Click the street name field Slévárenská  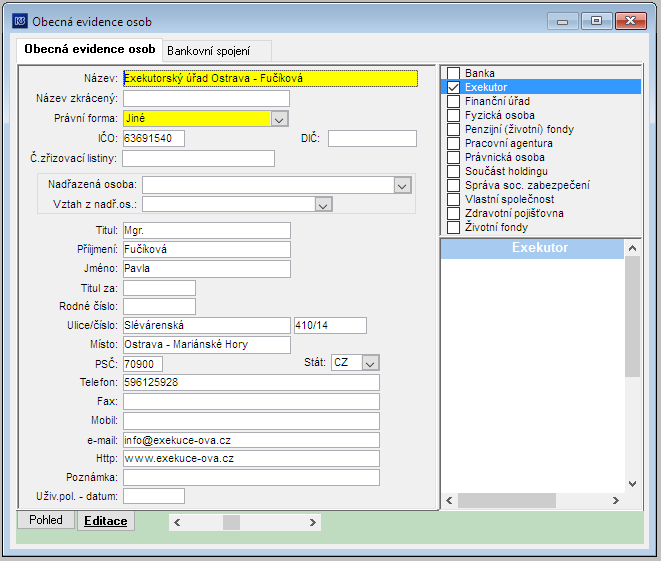tap(207, 325)
